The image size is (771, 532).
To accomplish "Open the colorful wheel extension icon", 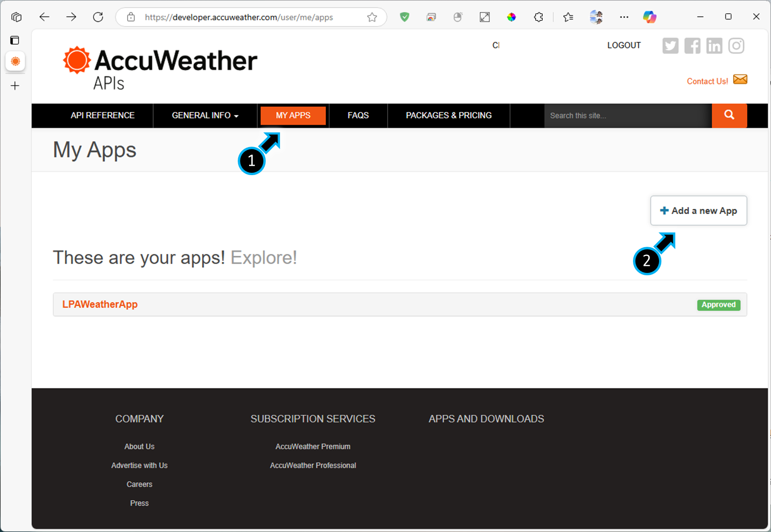I will click(511, 17).
